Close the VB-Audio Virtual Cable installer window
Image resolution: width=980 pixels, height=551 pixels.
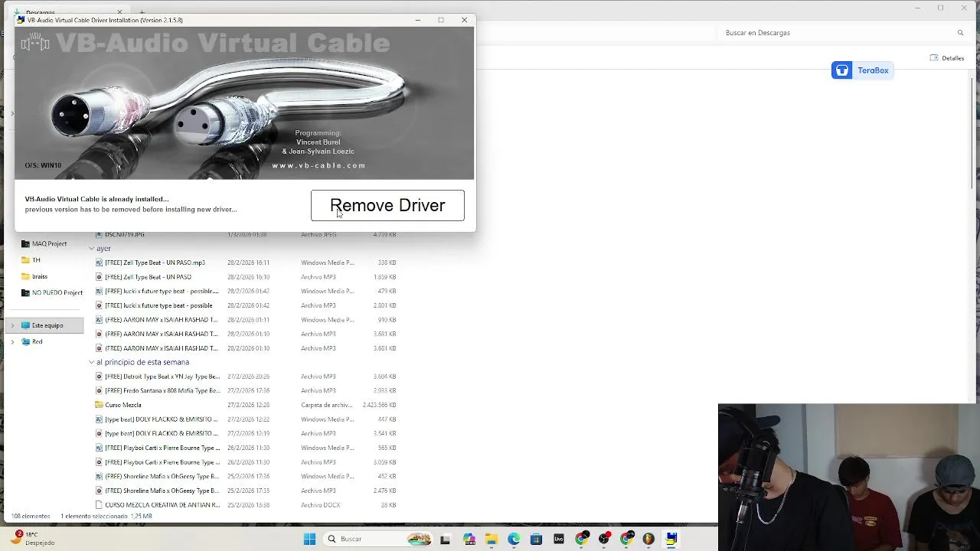point(464,20)
